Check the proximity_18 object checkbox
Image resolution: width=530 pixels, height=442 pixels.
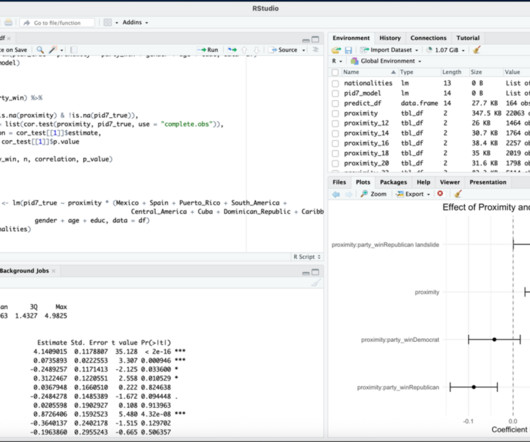335,153
